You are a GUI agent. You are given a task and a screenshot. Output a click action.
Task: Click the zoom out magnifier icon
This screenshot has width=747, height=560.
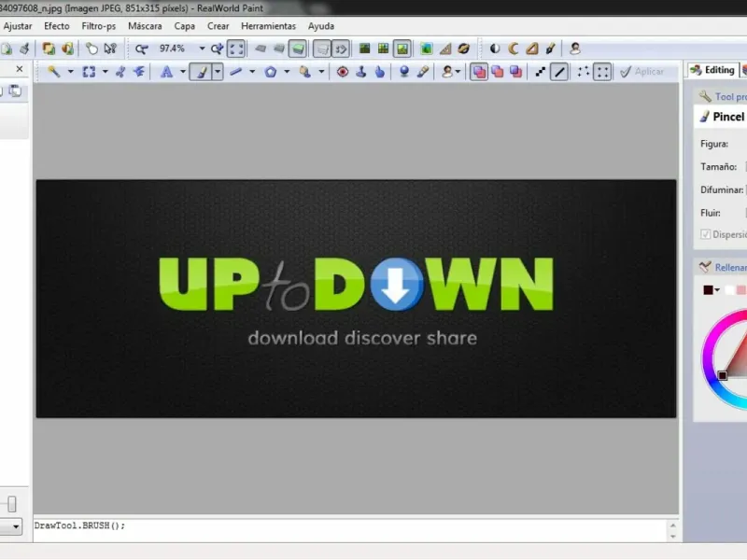click(142, 49)
